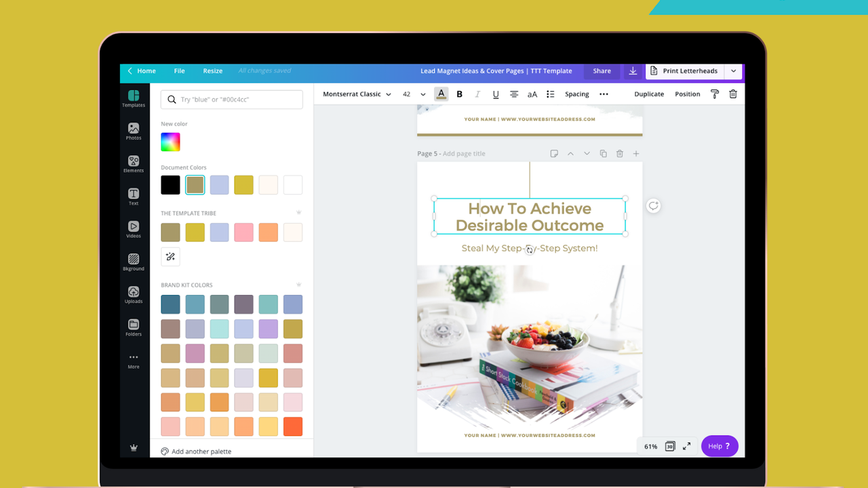Select the black document color swatch
The width and height of the screenshot is (868, 488).
coord(170,185)
